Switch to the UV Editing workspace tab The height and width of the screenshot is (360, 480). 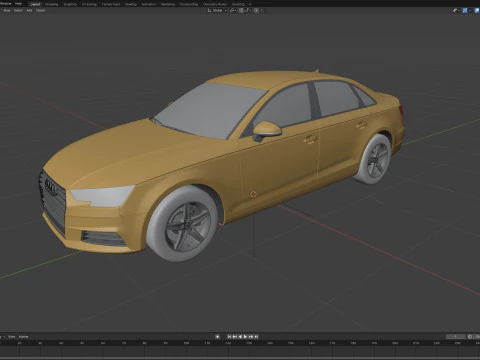pos(89,4)
